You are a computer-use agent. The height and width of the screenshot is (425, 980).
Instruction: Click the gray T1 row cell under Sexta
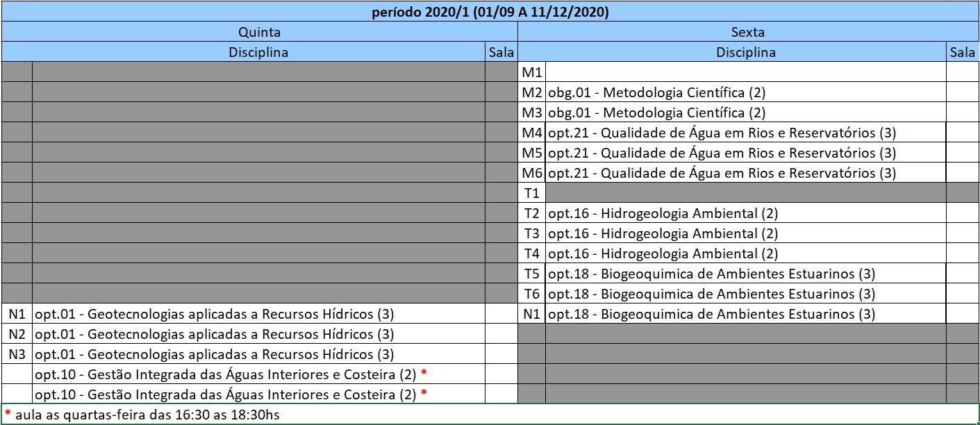[746, 193]
